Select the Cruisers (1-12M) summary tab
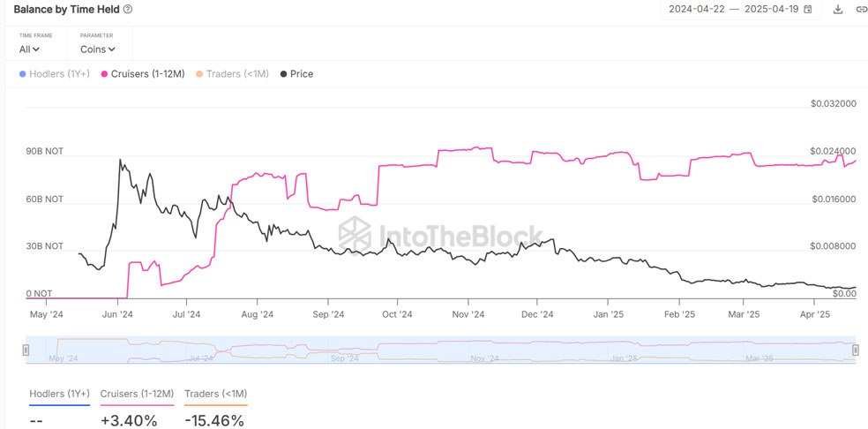Screen dimensions: 868x429 [137, 394]
